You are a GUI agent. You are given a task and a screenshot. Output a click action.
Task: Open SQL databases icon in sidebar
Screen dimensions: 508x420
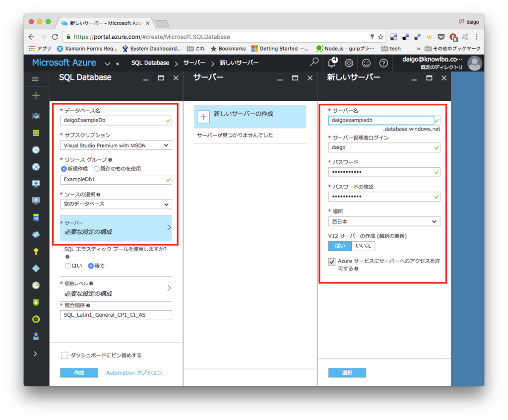click(36, 217)
